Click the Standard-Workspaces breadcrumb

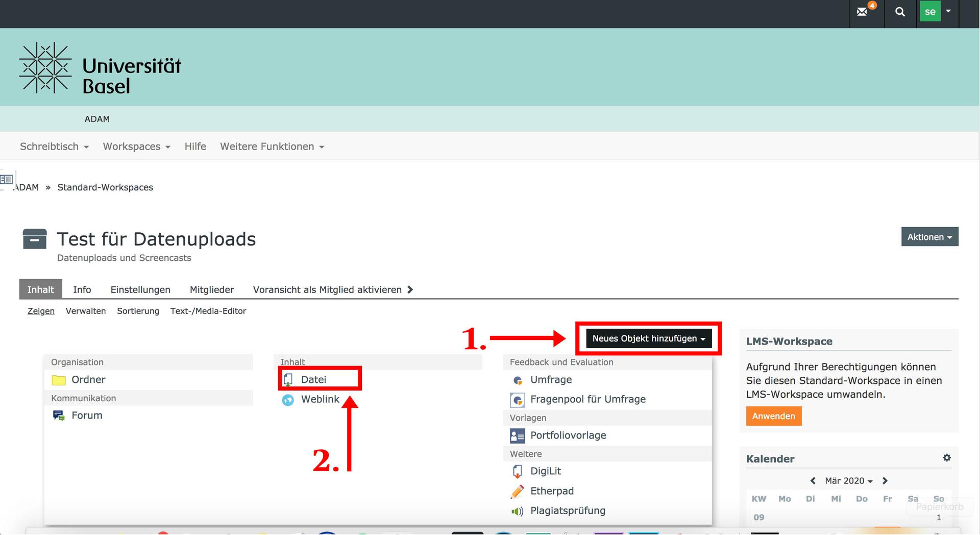tap(105, 187)
